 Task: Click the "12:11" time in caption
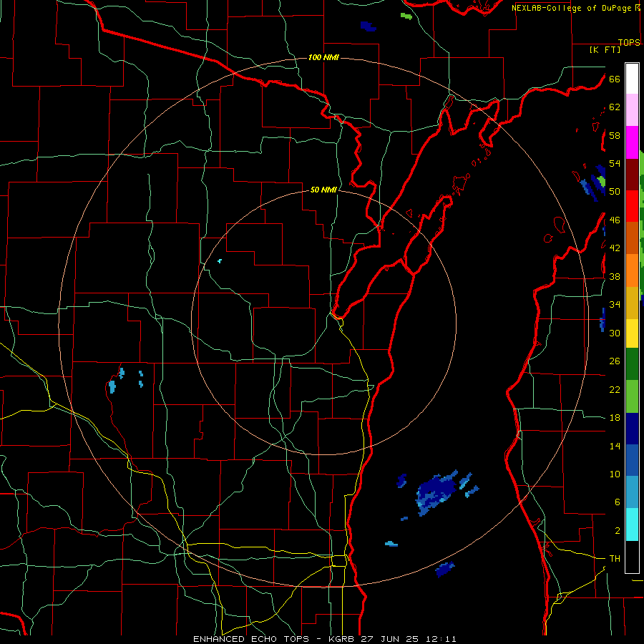tap(441, 639)
